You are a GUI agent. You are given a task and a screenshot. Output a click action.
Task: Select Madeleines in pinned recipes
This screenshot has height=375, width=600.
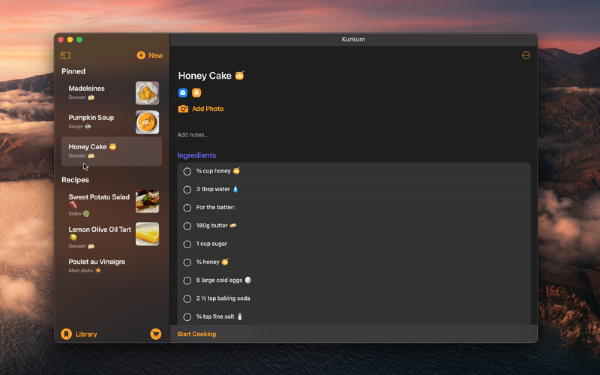pos(111,93)
